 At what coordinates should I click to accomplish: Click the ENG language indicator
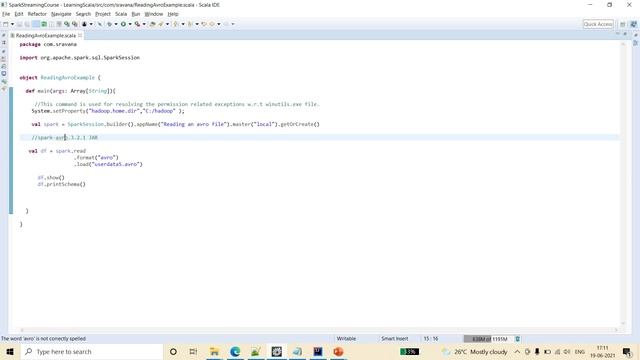(580, 351)
